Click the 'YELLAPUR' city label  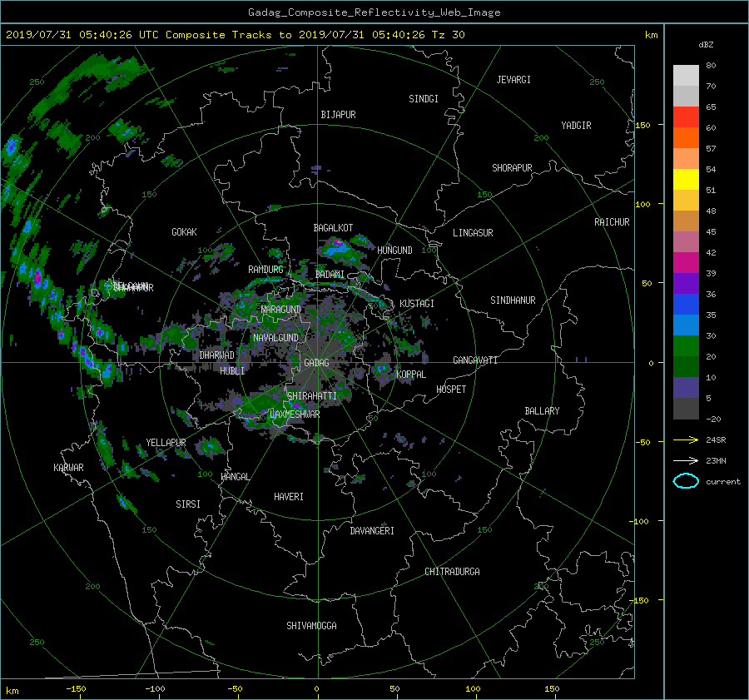[166, 443]
